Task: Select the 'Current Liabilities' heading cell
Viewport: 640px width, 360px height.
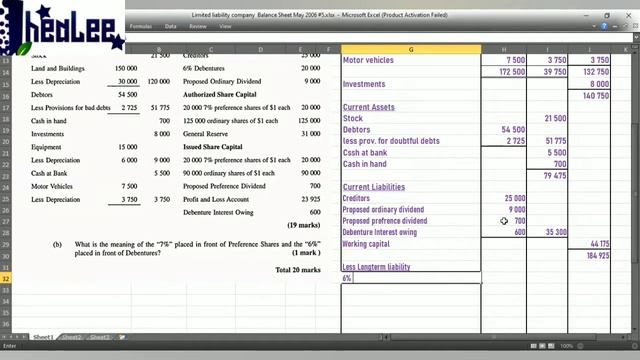Action: coord(411,187)
